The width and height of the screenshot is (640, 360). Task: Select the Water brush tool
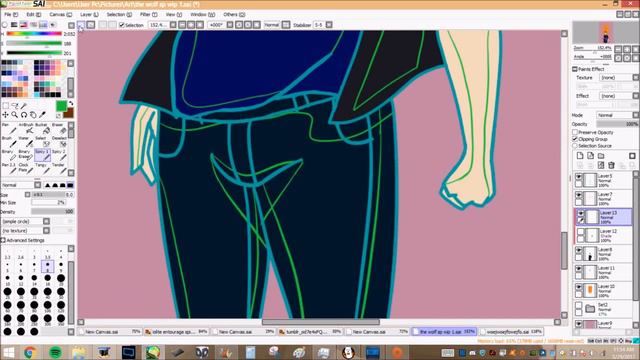(26, 142)
